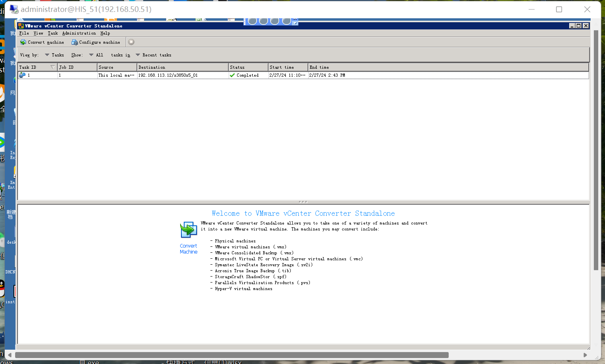Open the File menu
Image resolution: width=605 pixels, height=364 pixels.
(x=24, y=33)
